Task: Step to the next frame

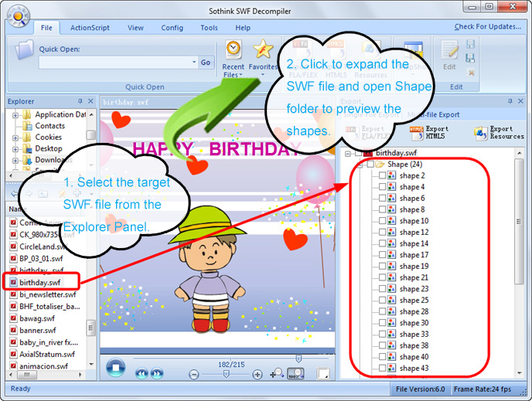Action: [156, 373]
